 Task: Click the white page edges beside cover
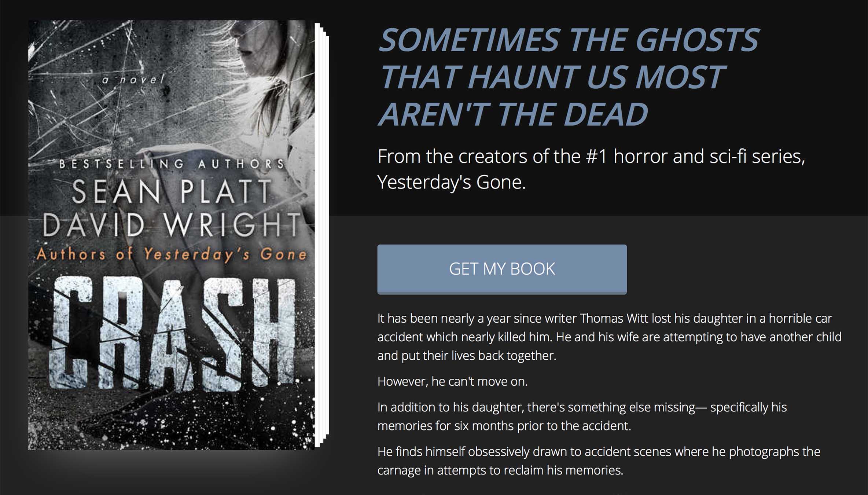pos(322,235)
